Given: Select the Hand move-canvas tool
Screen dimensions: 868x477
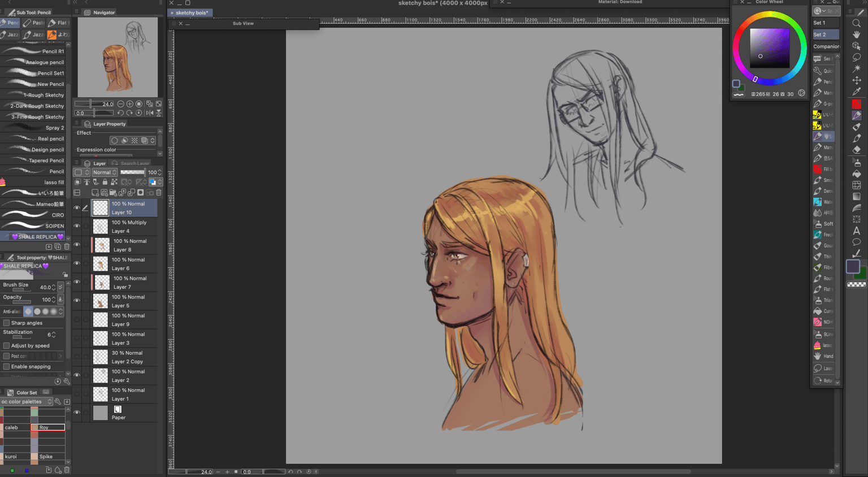Looking at the screenshot, I should tap(857, 34).
